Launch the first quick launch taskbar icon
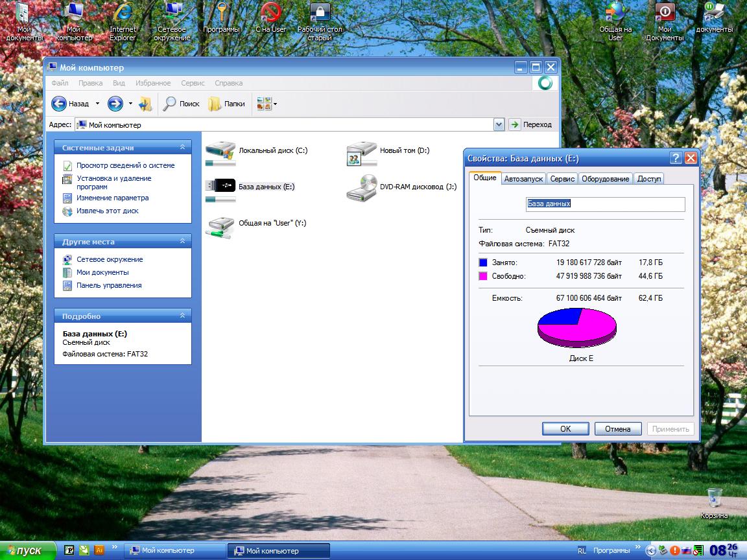 (x=69, y=550)
